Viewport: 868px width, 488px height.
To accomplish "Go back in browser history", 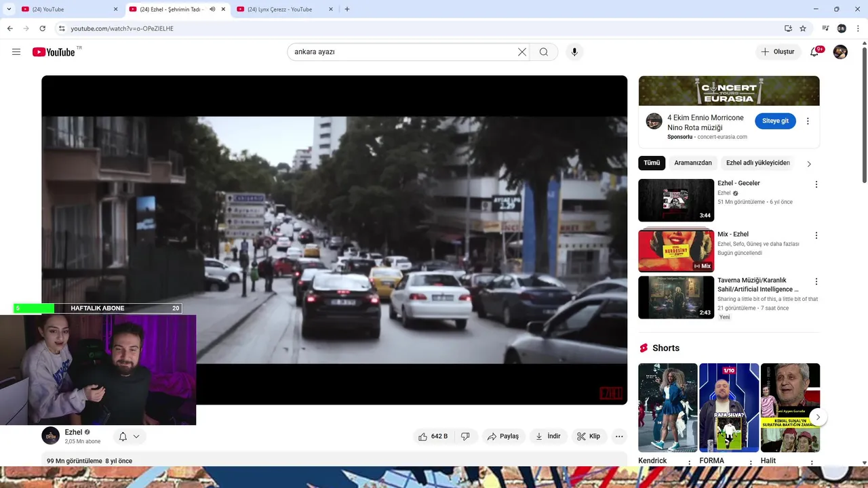I will 9,28.
